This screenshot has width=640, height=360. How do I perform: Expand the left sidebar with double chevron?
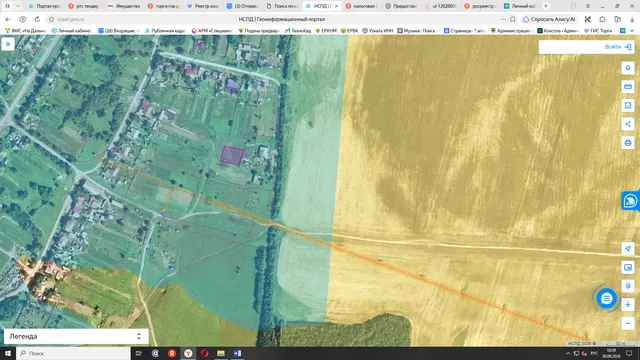pos(8,44)
